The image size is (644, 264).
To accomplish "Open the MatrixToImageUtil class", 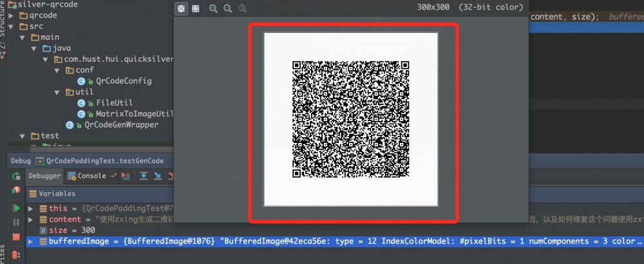I will click(135, 114).
